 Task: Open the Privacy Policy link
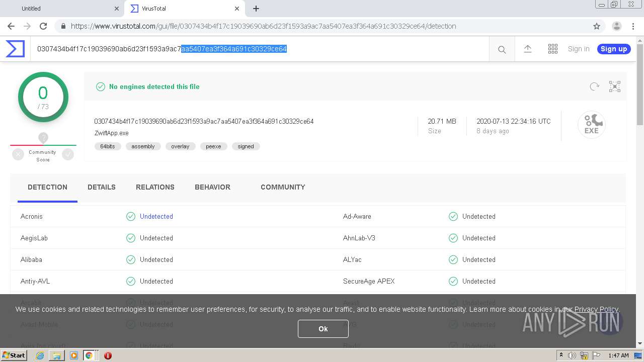[x=596, y=309]
